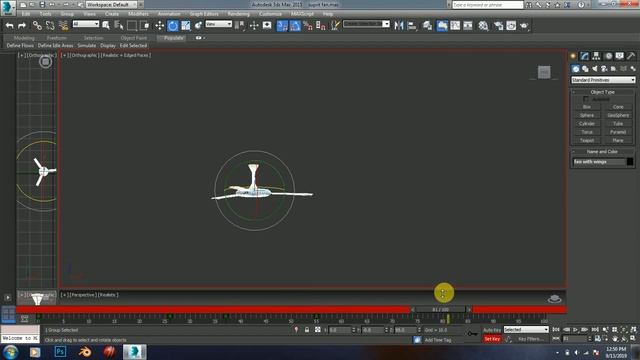The height and width of the screenshot is (360, 640).
Task: Toggle the Selection Lock padlock icon
Action: (x=307, y=329)
